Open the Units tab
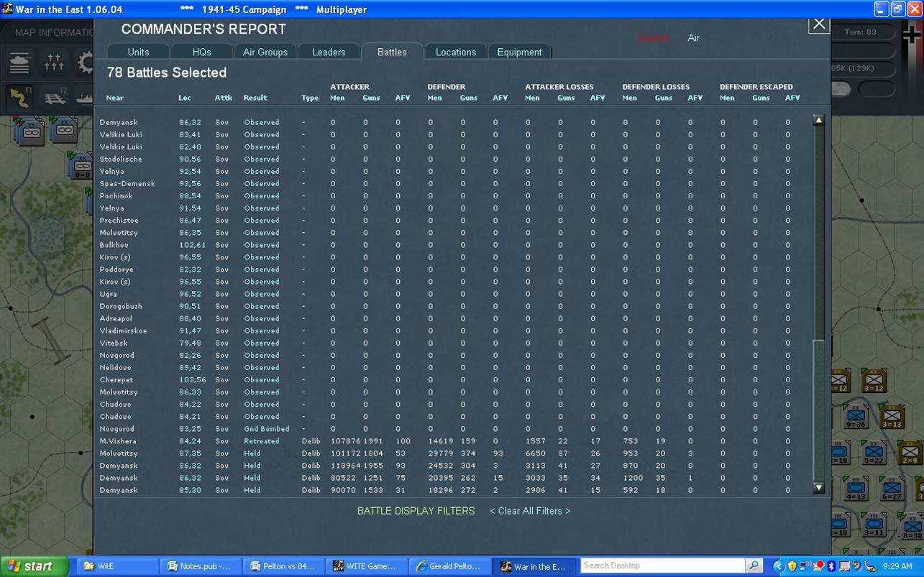Viewport: 924px width, 577px height. pos(138,52)
